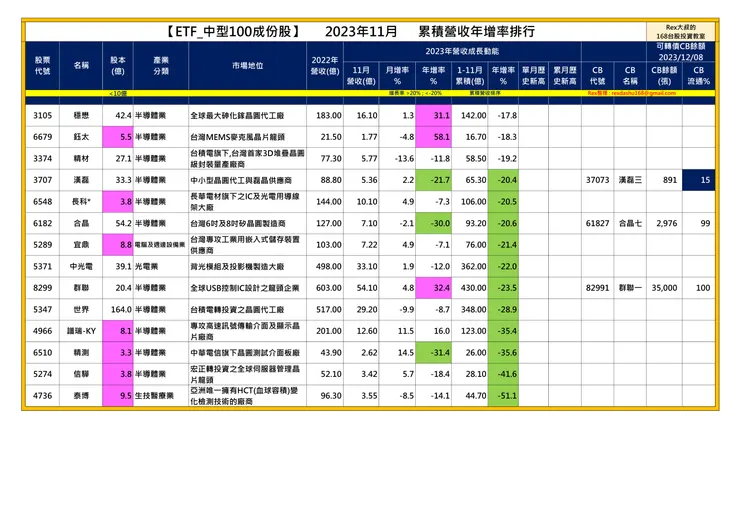Select 2022 revenue value 498.00
Viewport: 740px width, 523px height.
(329, 266)
